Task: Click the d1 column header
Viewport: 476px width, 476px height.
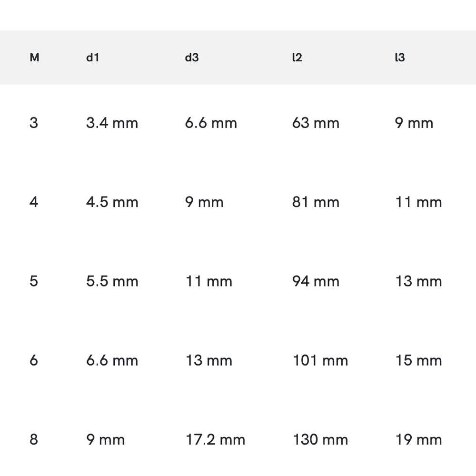Action: [93, 58]
